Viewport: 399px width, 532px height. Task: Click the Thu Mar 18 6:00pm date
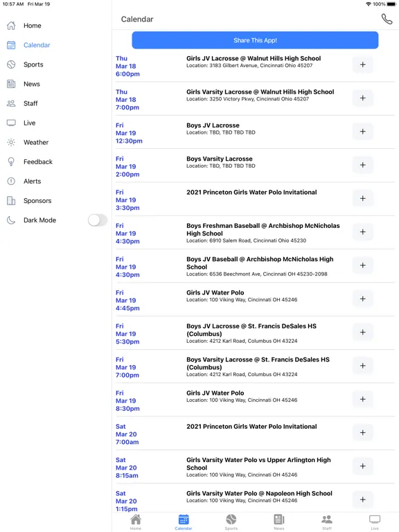[127, 66]
